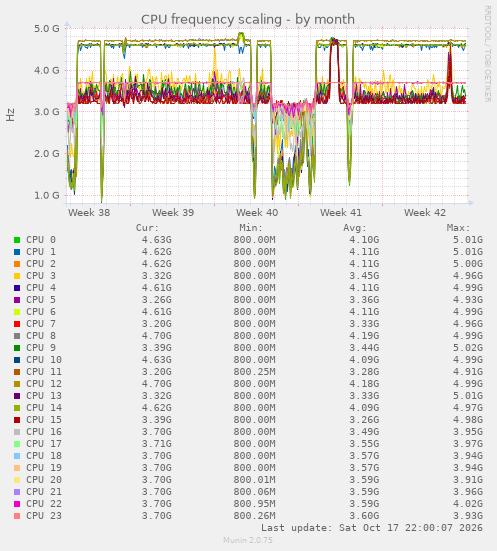Click the CPU 5 purple legend swatch
Viewport: 497px width, 551px height.
click(x=17, y=300)
